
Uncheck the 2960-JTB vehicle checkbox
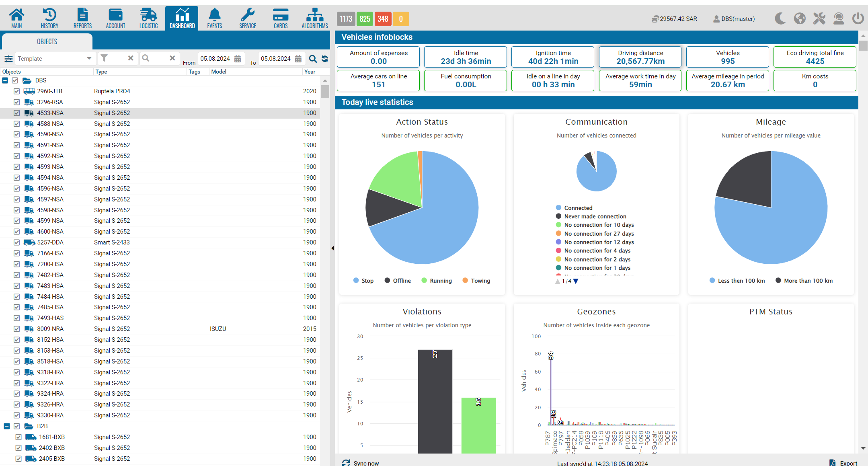tap(16, 91)
